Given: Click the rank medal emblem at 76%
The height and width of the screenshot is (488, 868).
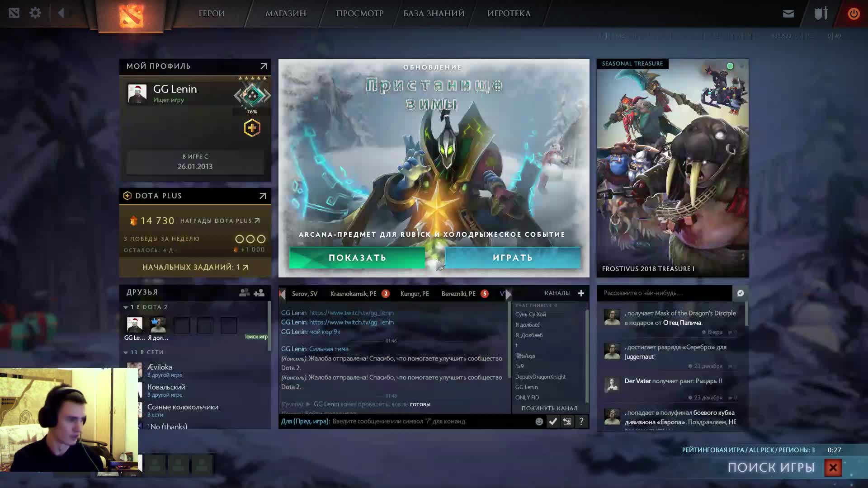Looking at the screenshot, I should (252, 95).
